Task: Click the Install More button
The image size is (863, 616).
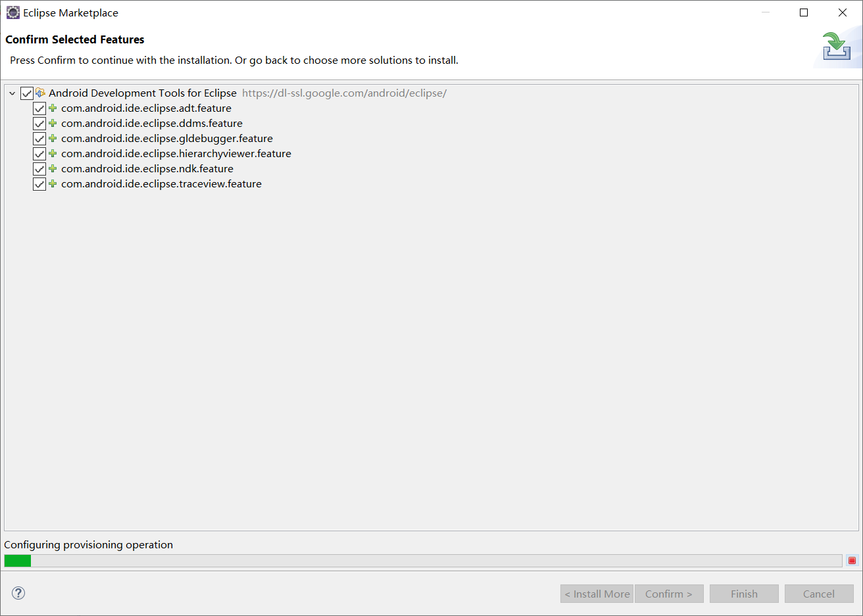Action: [x=597, y=594]
